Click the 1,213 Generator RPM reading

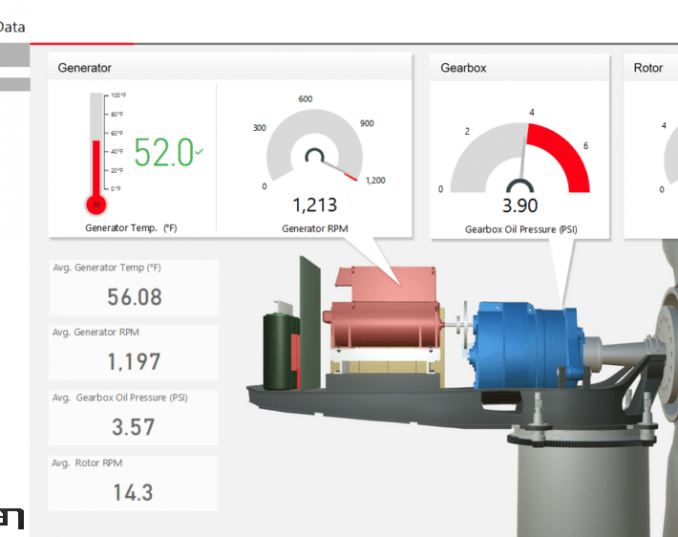315,205
